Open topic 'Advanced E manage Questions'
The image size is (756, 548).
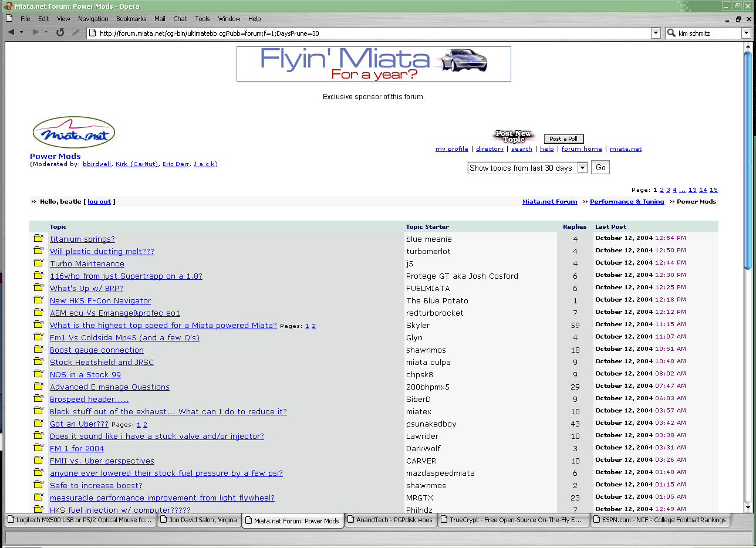click(x=110, y=387)
